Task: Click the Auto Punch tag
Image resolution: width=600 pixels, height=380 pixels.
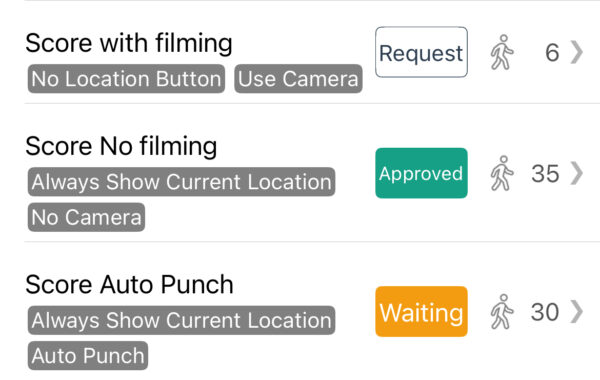Action: [x=88, y=356]
